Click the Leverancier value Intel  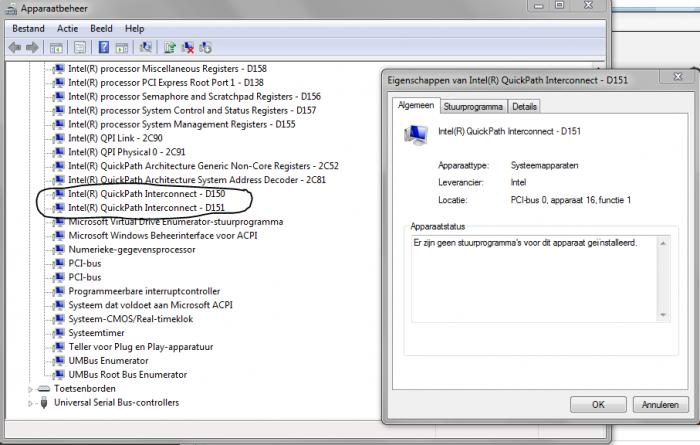tap(518, 183)
